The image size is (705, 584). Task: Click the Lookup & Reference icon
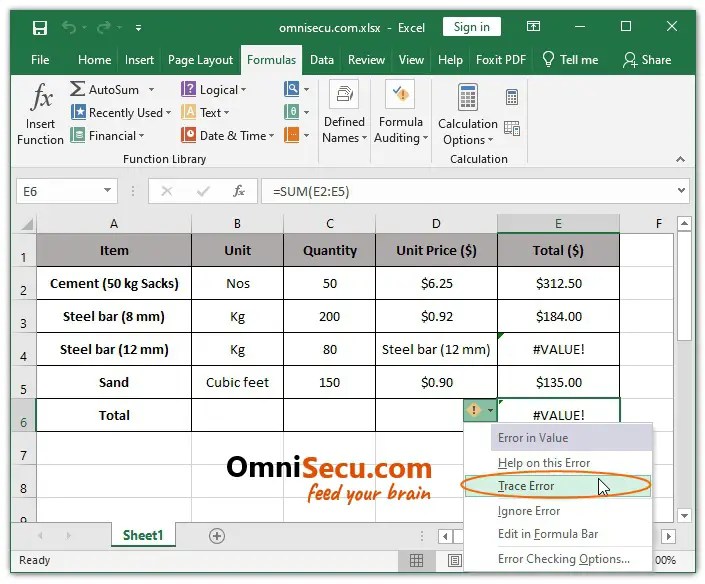pos(292,89)
